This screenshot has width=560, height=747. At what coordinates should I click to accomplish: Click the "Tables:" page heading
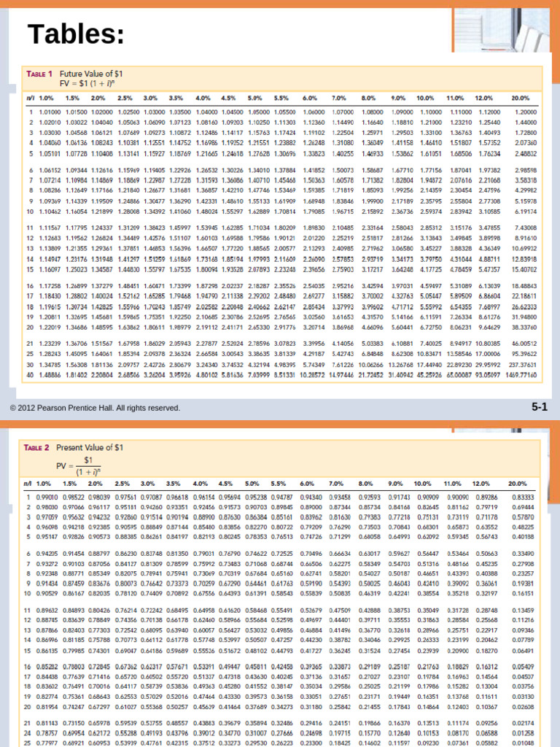[x=76, y=34]
